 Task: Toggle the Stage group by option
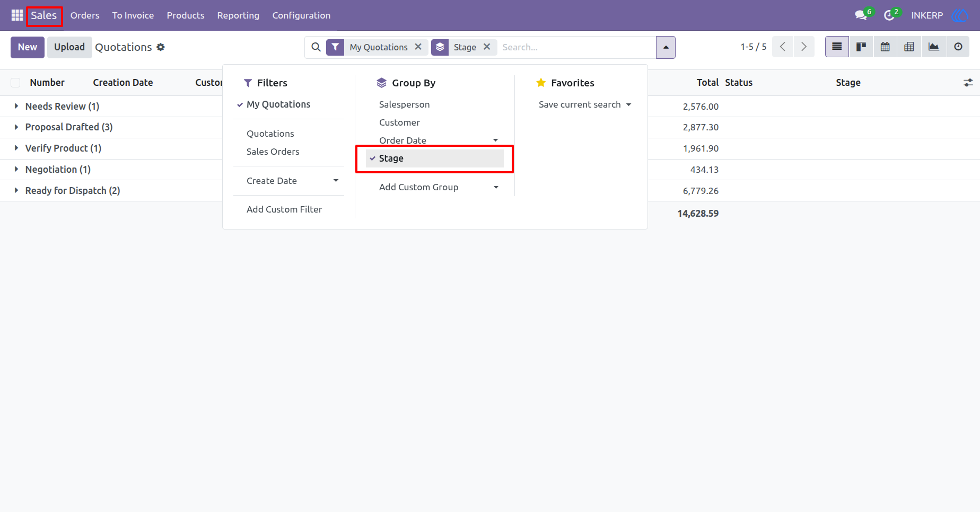coord(435,158)
